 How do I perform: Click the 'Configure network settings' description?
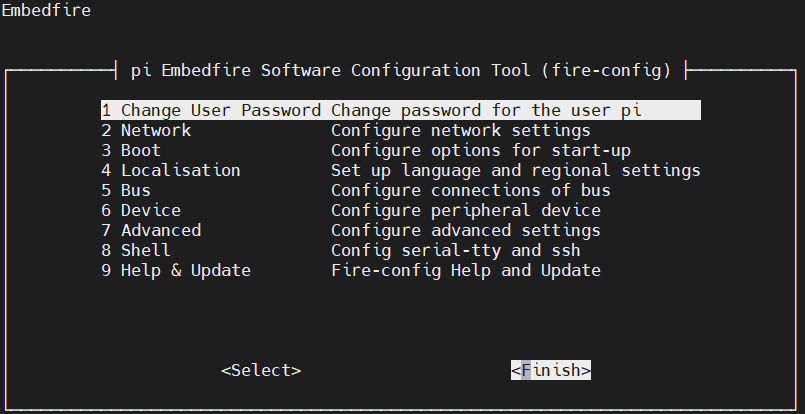click(461, 130)
